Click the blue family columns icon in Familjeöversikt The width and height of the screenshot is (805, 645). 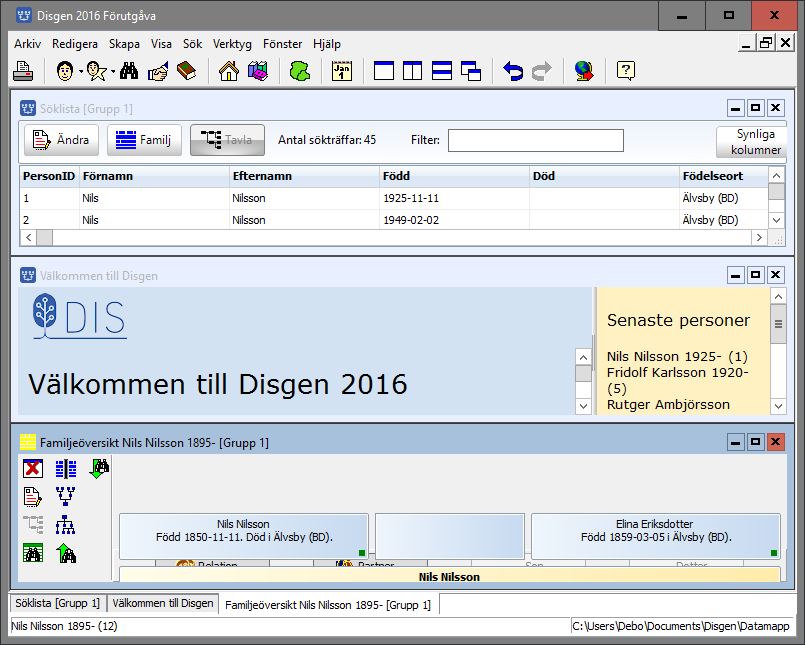click(x=66, y=468)
